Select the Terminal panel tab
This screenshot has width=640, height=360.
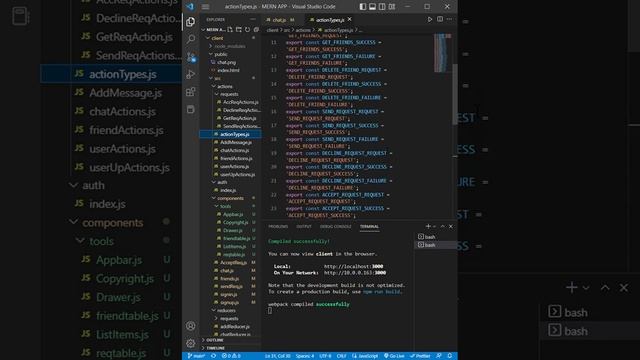tap(369, 227)
